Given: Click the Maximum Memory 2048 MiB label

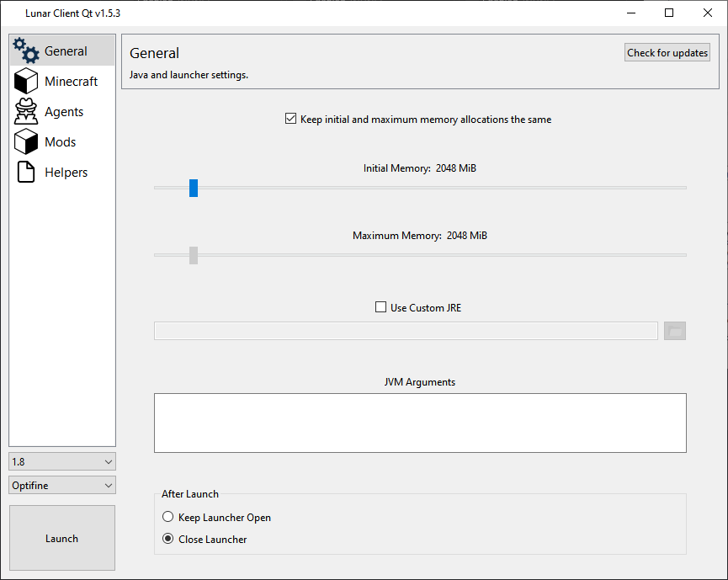Looking at the screenshot, I should point(420,236).
